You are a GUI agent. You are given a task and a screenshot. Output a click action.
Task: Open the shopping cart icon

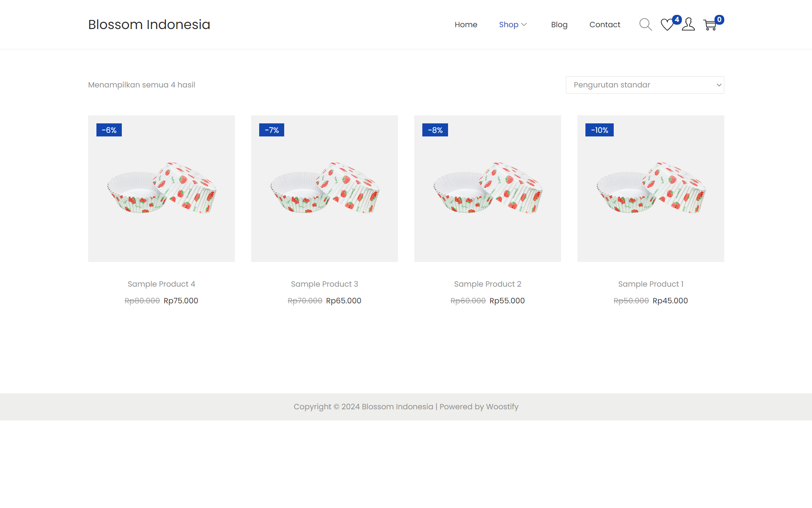coord(710,25)
